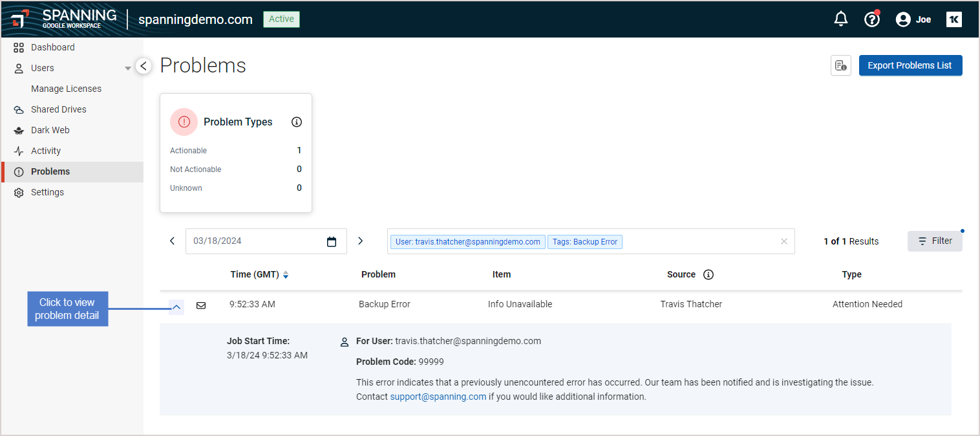The height and width of the screenshot is (436, 980).
Task: Open the help question mark icon
Action: coord(871,19)
